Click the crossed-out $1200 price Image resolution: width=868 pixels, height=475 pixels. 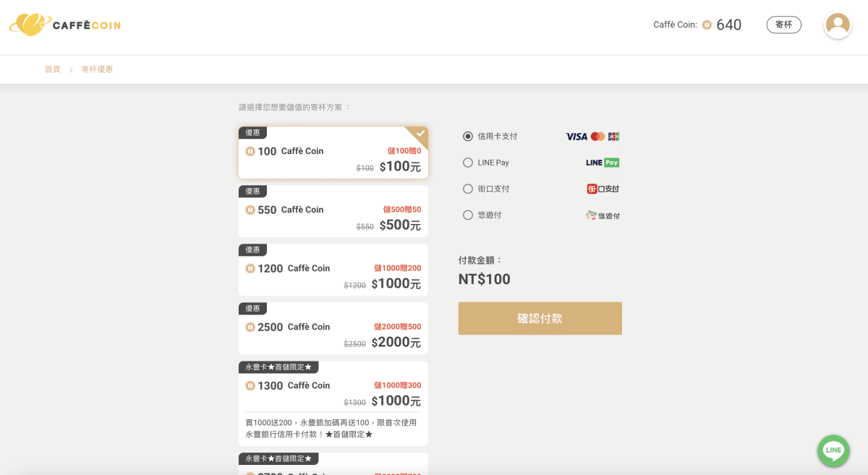coord(354,286)
